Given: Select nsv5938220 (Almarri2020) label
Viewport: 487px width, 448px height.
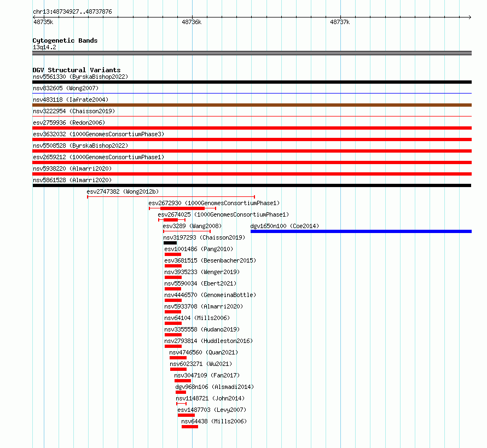Looking at the screenshot, I should click(x=72, y=168).
